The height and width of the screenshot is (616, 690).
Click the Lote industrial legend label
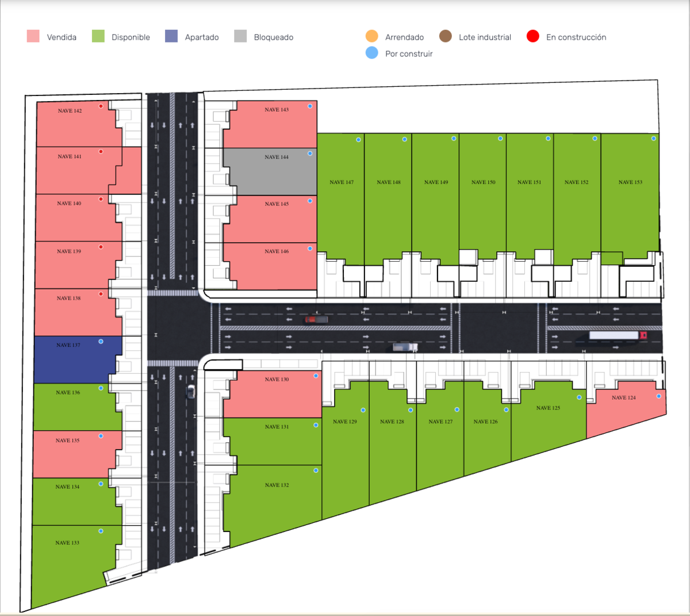[x=485, y=37]
